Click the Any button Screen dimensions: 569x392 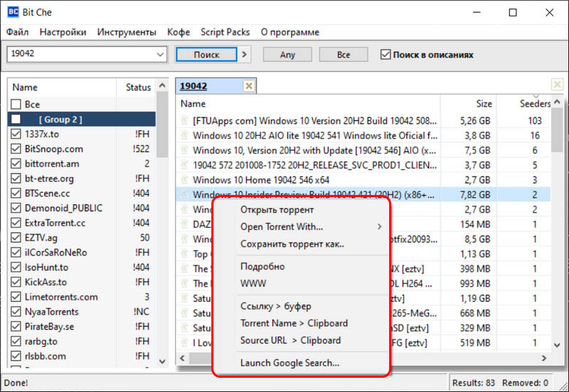click(287, 55)
